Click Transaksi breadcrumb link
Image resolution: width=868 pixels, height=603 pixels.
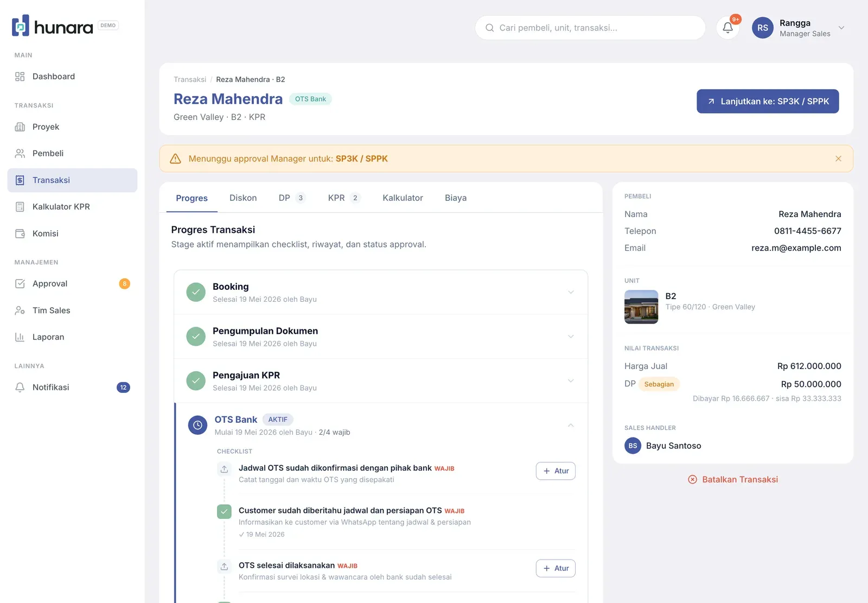[x=190, y=79]
